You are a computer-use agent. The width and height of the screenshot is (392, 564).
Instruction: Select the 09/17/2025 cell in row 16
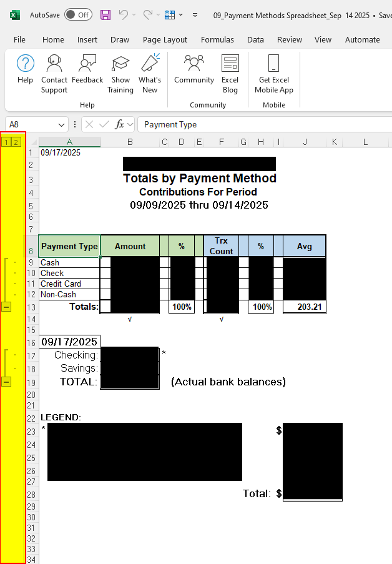(69, 342)
